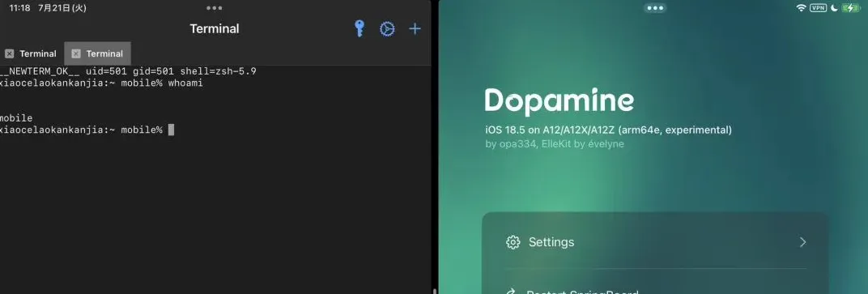Click the __NEWTERM_OK__ uid line
This screenshot has height=294, width=868.
tap(128, 71)
